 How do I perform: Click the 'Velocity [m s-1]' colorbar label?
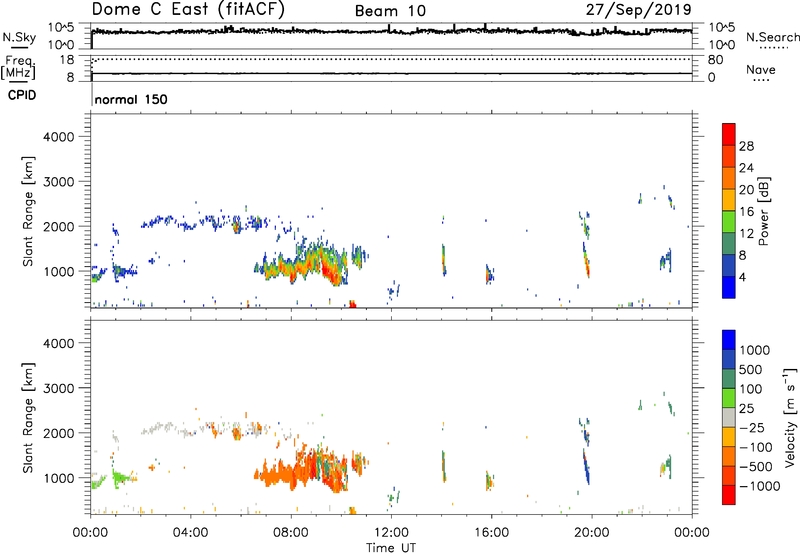click(790, 417)
